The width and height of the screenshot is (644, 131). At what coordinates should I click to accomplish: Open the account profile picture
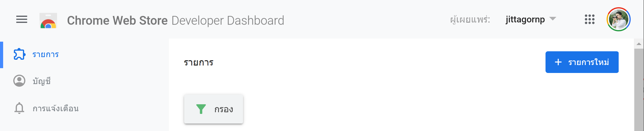[618, 19]
